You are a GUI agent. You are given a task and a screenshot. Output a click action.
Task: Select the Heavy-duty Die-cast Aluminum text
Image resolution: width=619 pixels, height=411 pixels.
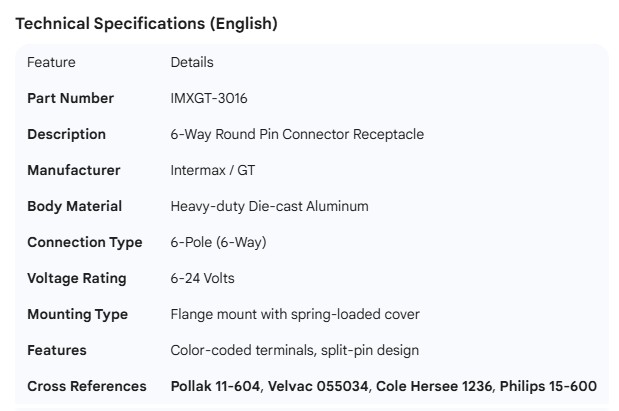[x=269, y=206]
